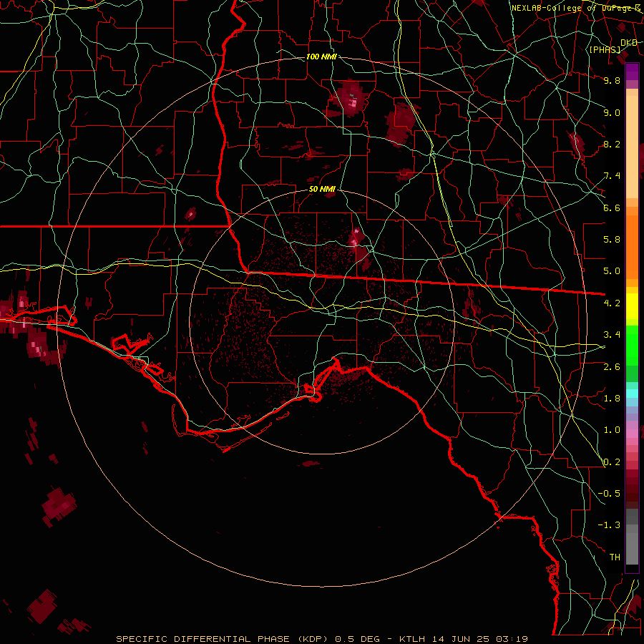Click the 6.6 scale label
Screen dimensions: 644x644
coord(612,208)
